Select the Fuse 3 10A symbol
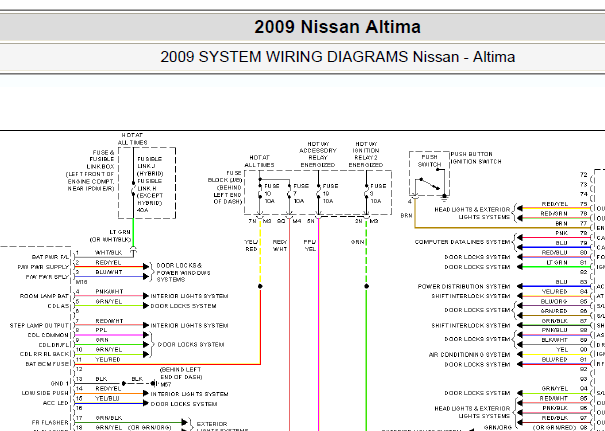This screenshot has width=605, height=431. point(366,193)
